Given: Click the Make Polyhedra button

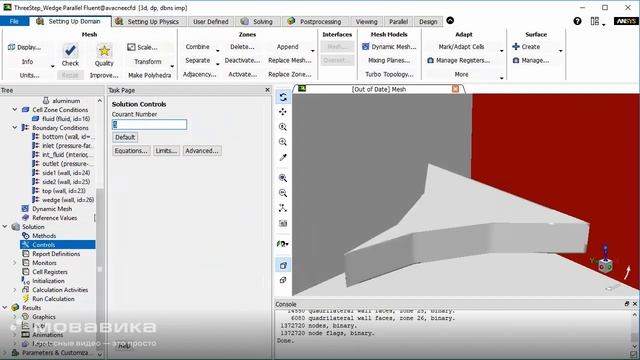Looking at the screenshot, I should click(x=149, y=75).
